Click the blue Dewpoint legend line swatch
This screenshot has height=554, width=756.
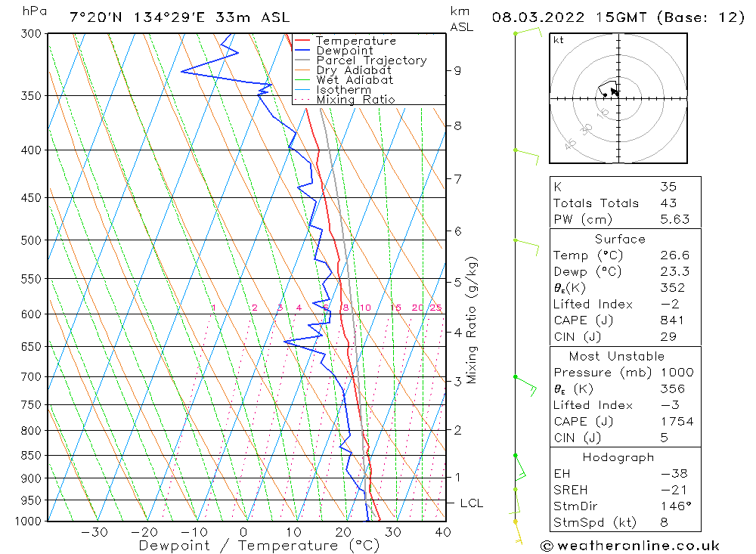[302, 50]
